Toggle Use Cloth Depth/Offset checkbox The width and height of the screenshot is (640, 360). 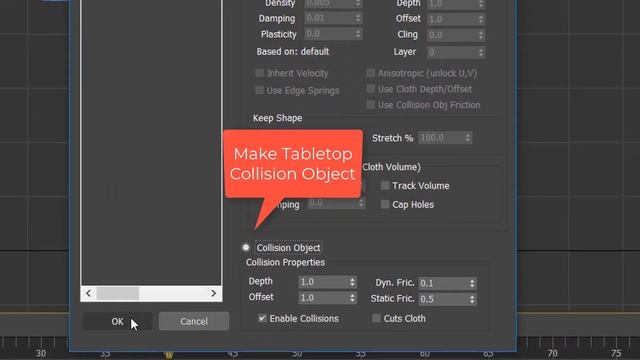(371, 89)
